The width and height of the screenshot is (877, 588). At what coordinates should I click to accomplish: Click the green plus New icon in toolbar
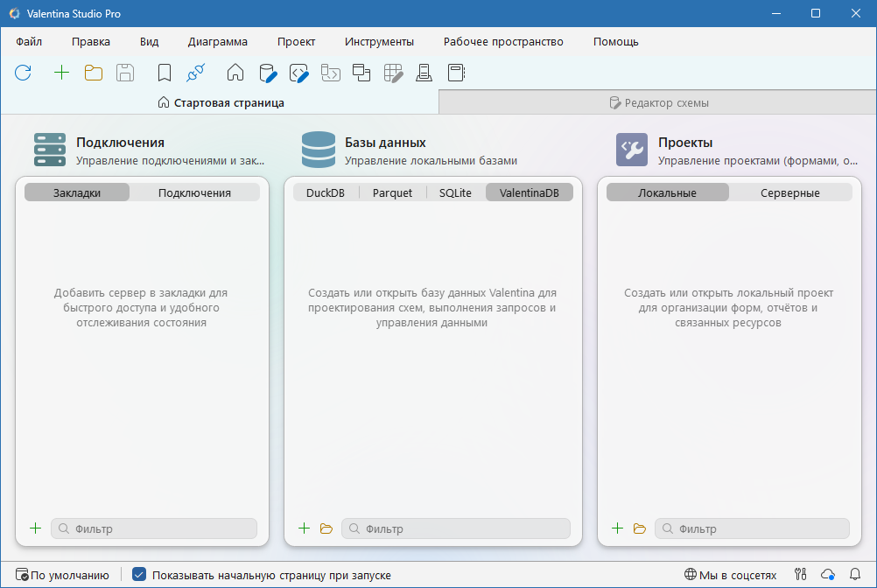pyautogui.click(x=61, y=73)
